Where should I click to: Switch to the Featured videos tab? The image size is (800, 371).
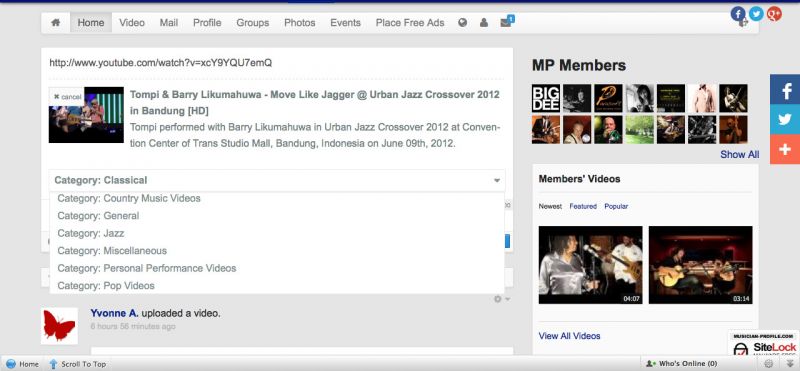[583, 206]
